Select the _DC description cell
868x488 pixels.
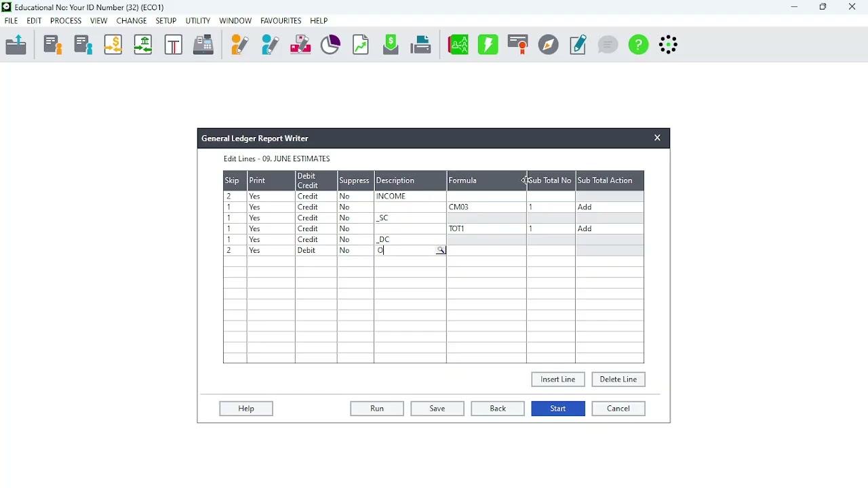[410, 240]
